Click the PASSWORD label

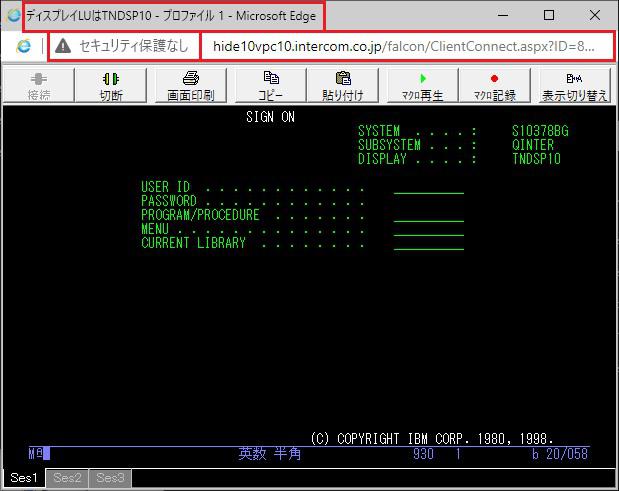169,201
